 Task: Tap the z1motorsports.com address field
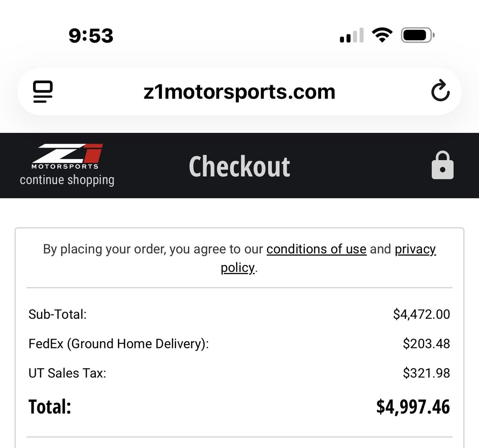239,91
